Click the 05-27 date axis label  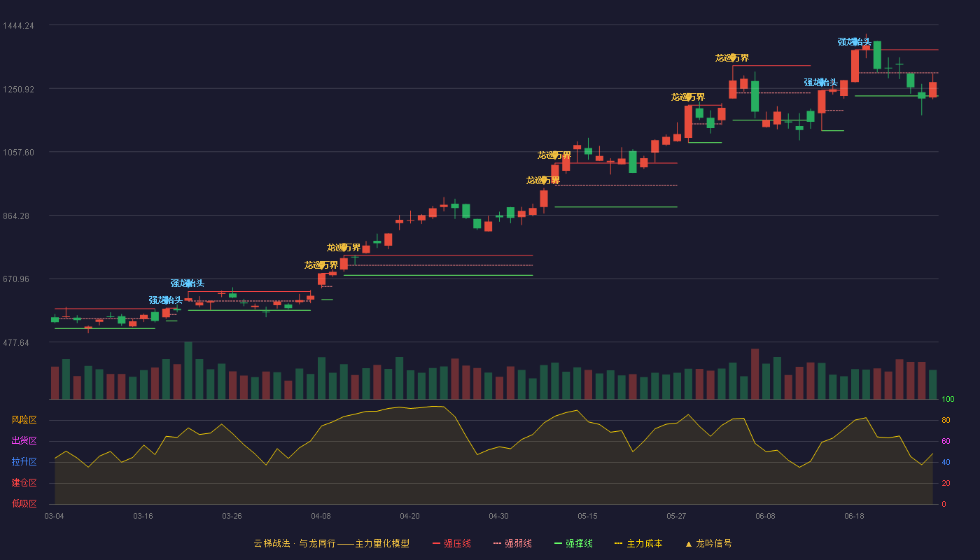coord(676,516)
